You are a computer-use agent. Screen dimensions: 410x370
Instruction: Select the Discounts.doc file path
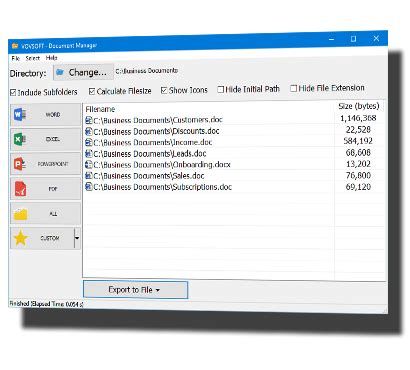click(156, 131)
